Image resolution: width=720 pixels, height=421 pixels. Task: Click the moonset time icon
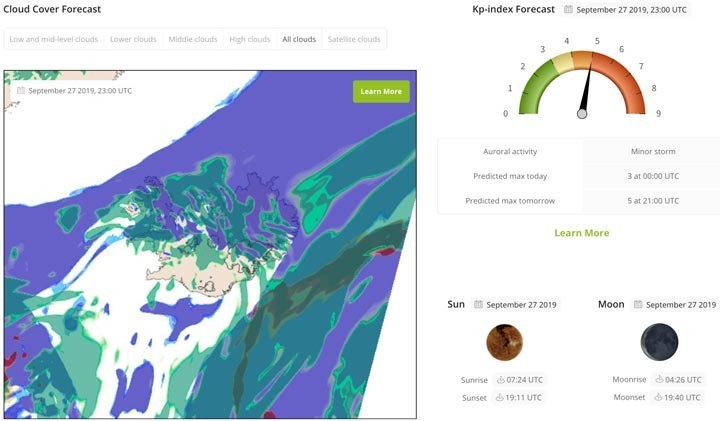click(x=658, y=397)
